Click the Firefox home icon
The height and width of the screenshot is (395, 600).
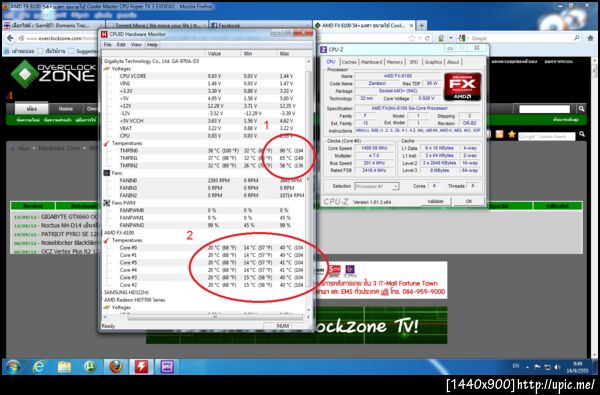pos(590,38)
